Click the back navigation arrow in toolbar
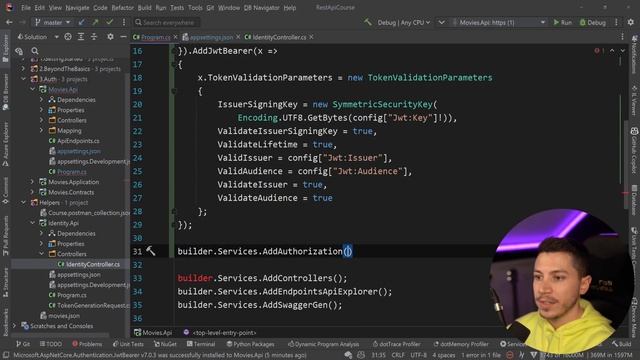The image size is (640, 360). [x=9, y=22]
